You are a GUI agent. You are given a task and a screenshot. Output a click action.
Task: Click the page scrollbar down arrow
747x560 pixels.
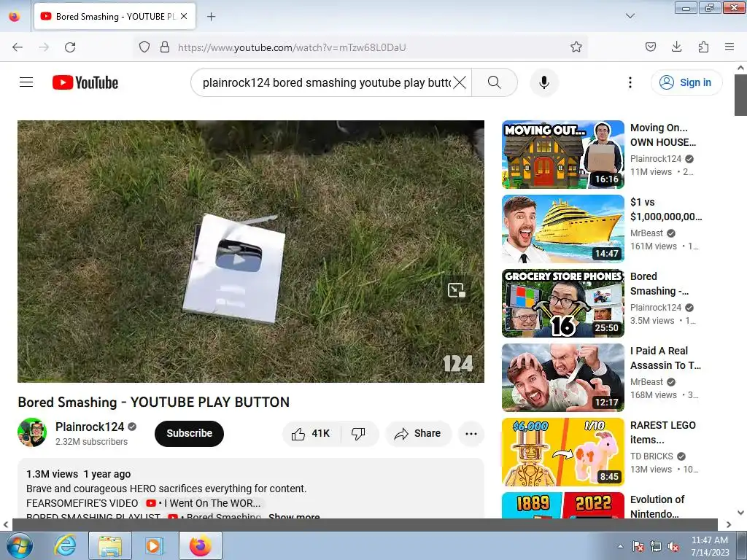(x=740, y=513)
